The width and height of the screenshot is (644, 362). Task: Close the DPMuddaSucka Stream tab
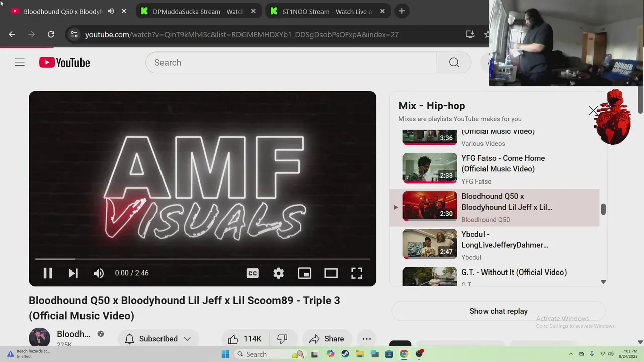(253, 11)
